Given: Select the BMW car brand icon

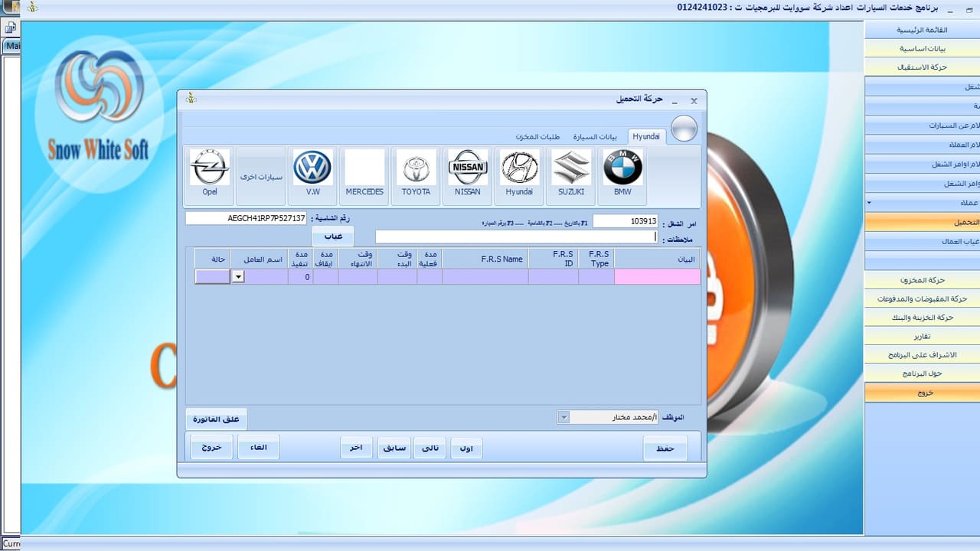Looking at the screenshot, I should (x=622, y=176).
